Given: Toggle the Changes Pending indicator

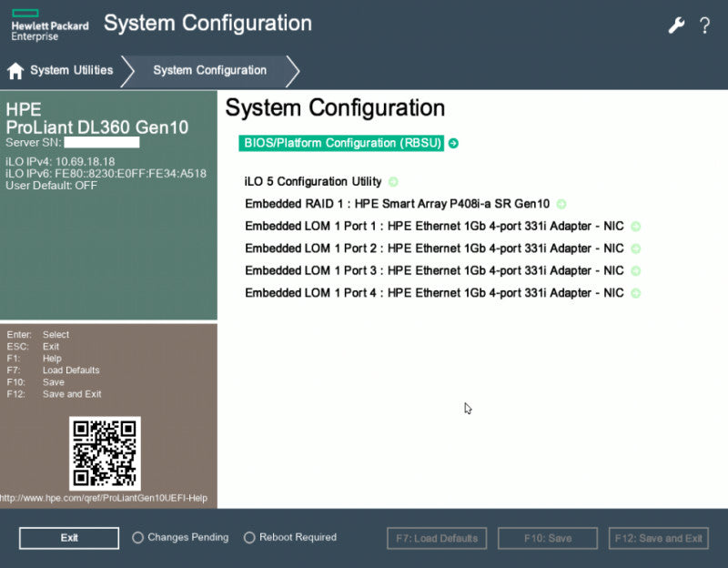Looking at the screenshot, I should point(138,538).
